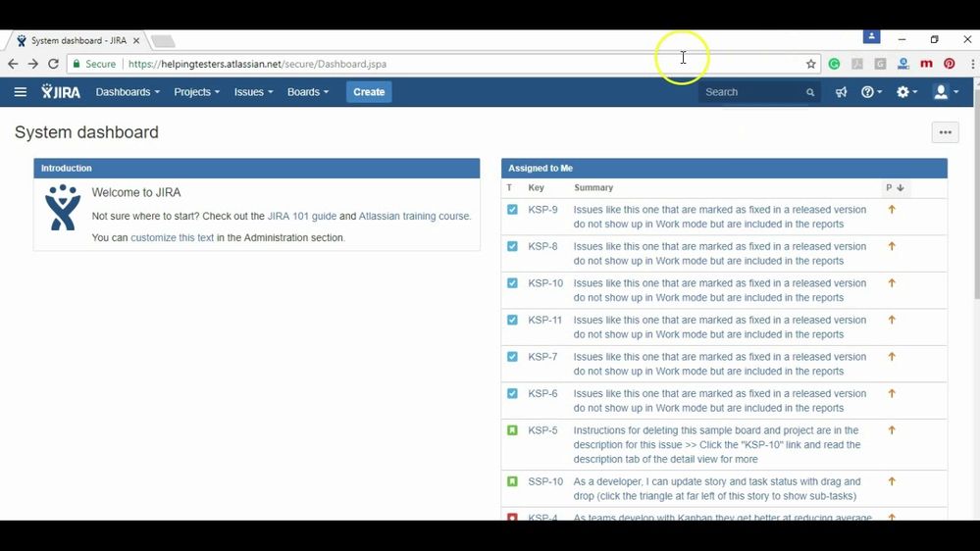Click the Assigned to Me gadget header
This screenshot has width=980, height=551.
point(724,168)
